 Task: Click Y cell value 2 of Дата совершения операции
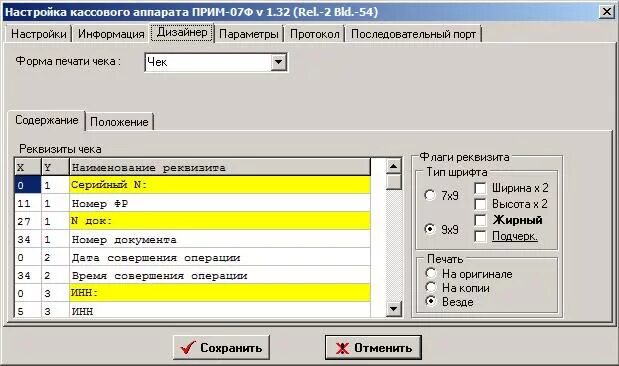55,257
